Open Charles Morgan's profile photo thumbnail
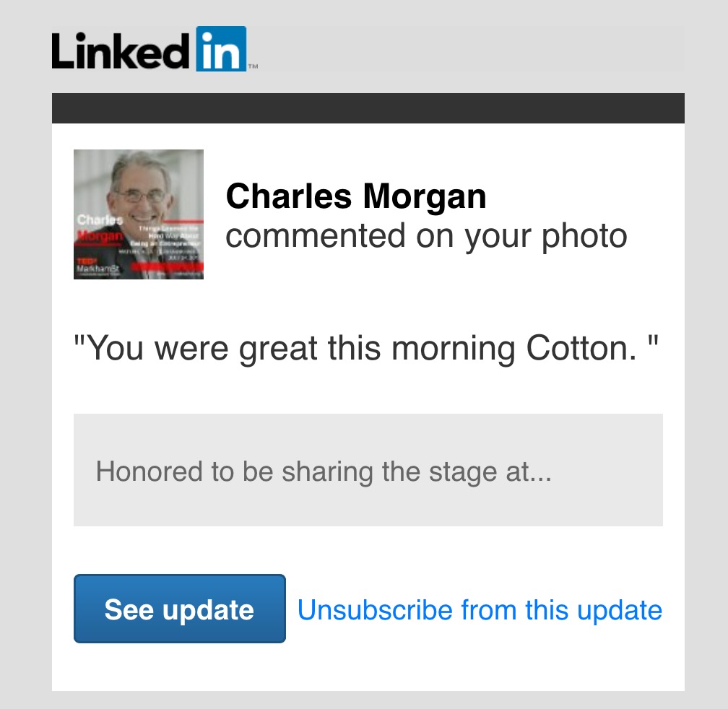728x709 pixels. [x=139, y=214]
